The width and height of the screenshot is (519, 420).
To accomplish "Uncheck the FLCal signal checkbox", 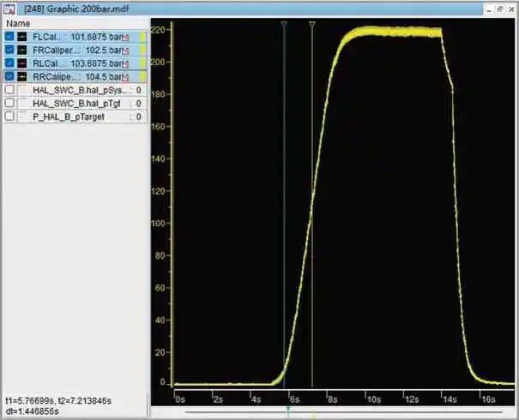I will click(10, 36).
